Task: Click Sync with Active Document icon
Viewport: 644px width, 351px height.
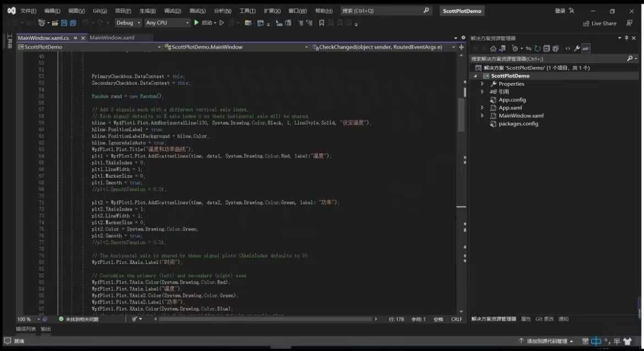Action: click(x=528, y=48)
